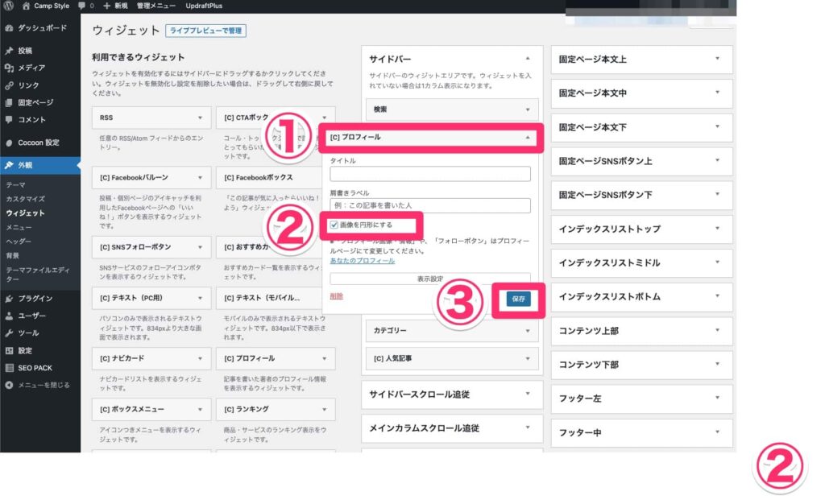Click the ツール wrench icon
Screen dimensions: 825x504
[9, 333]
